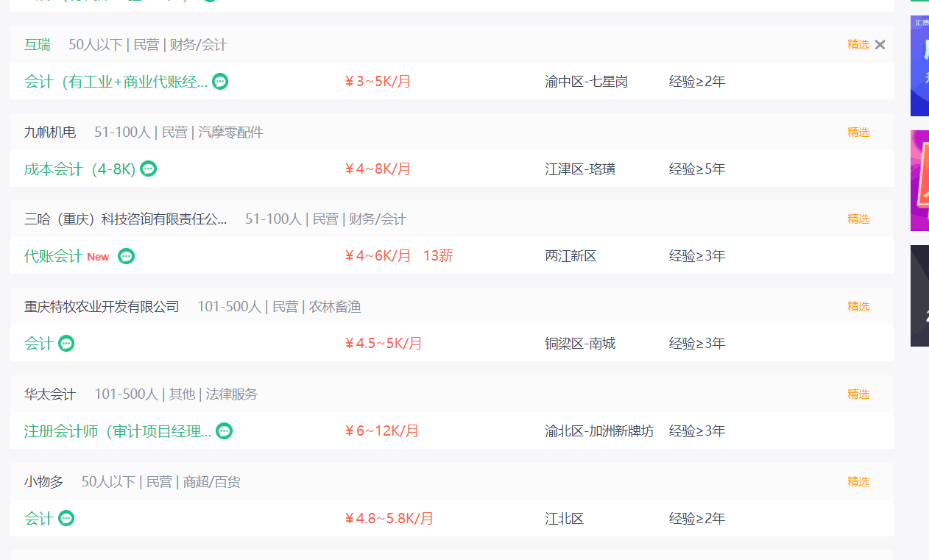This screenshot has width=929, height=560.
Task: Click the blue advertisement banner at top right
Action: point(919,66)
